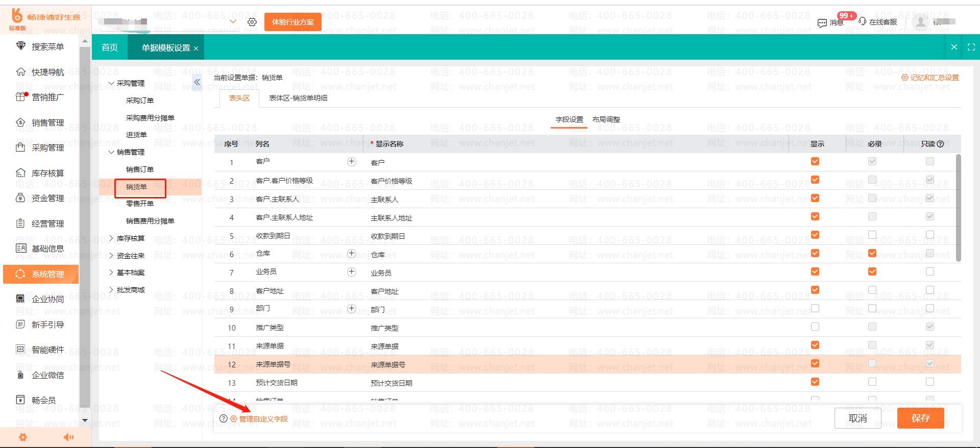The height and width of the screenshot is (448, 980).
Task: Open the account dropdown chevron in top bar
Action: (233, 22)
